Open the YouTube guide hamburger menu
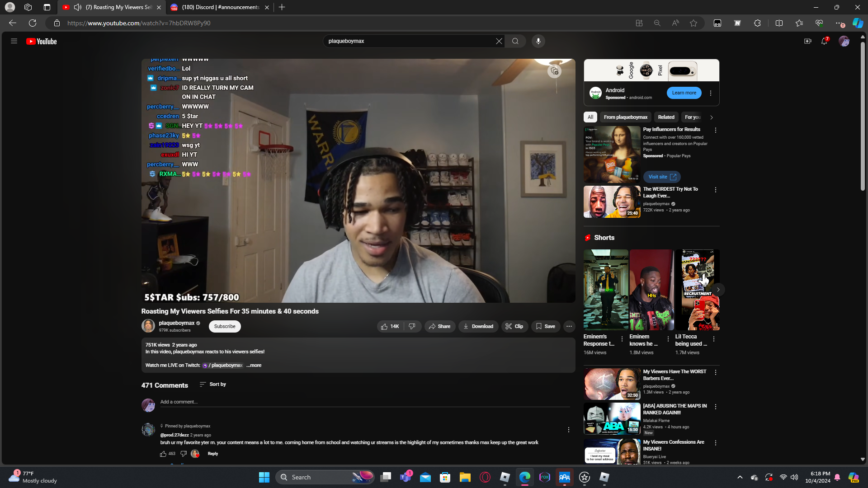This screenshot has width=868, height=488. tap(14, 41)
